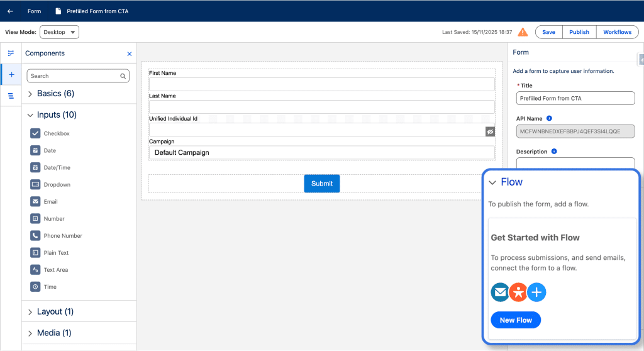Click the New Flow button
The height and width of the screenshot is (351, 644).
(516, 320)
